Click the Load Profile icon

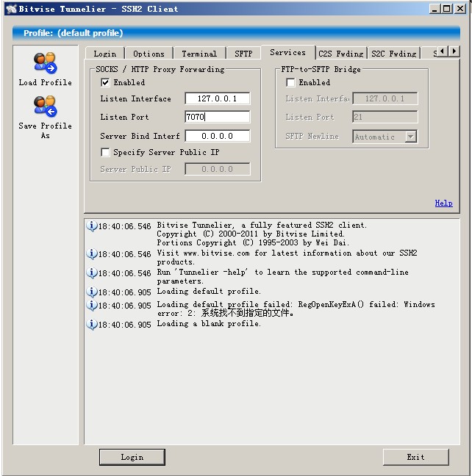(x=46, y=63)
